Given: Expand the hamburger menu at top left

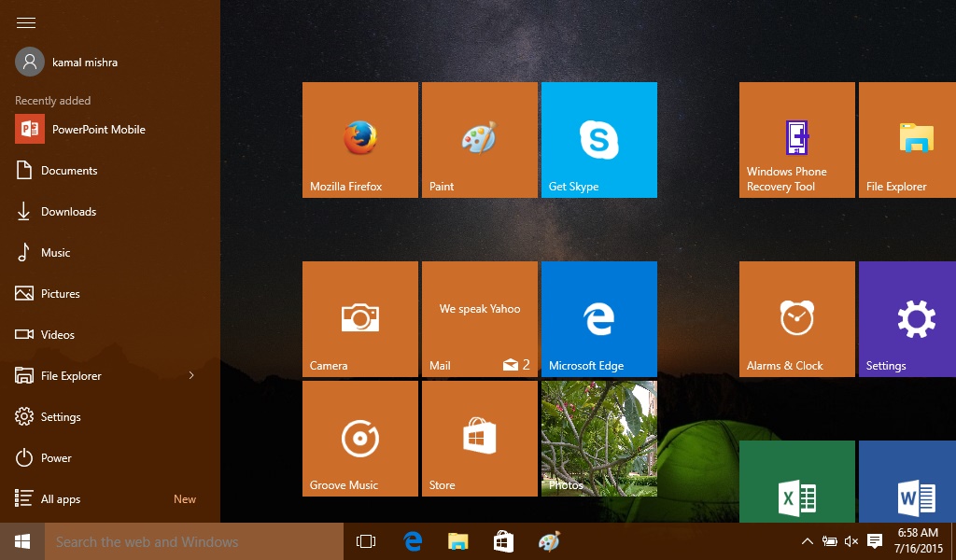Looking at the screenshot, I should (x=25, y=22).
